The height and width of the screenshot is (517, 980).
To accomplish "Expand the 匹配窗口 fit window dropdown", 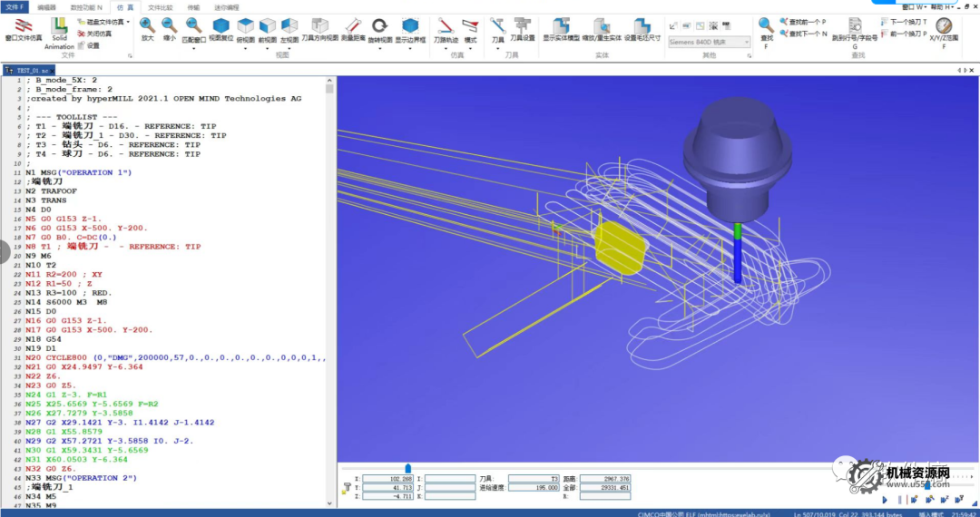I will [193, 47].
